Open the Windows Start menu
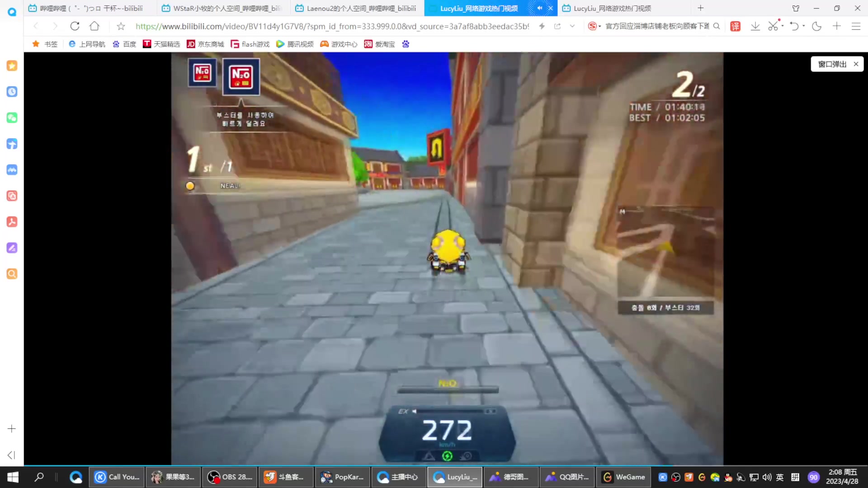The width and height of the screenshot is (868, 488). click(x=13, y=477)
